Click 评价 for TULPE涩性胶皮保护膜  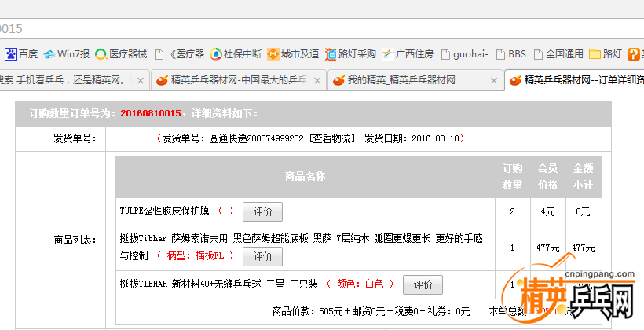[x=262, y=211]
